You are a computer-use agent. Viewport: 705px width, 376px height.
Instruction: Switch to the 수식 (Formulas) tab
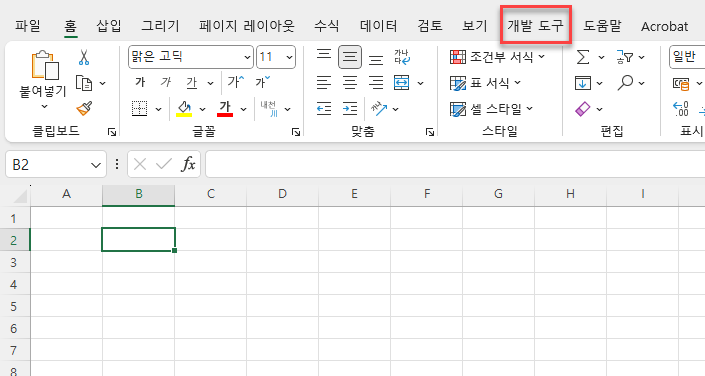click(x=326, y=26)
